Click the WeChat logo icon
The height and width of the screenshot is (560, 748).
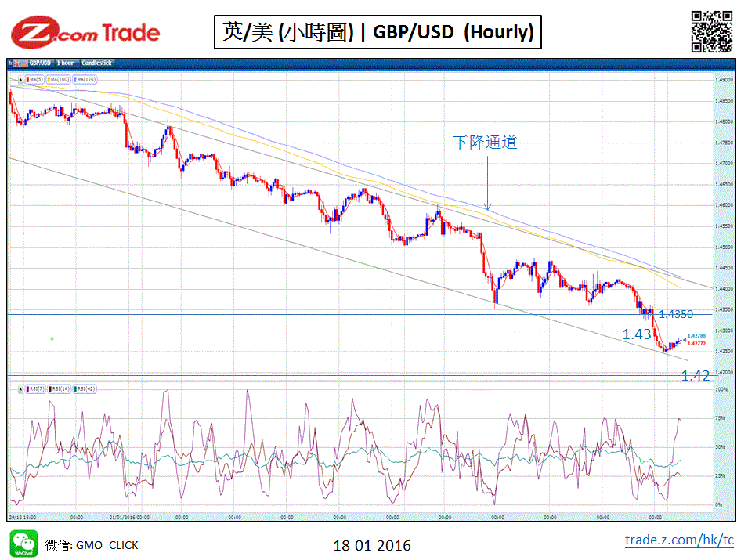(23, 544)
